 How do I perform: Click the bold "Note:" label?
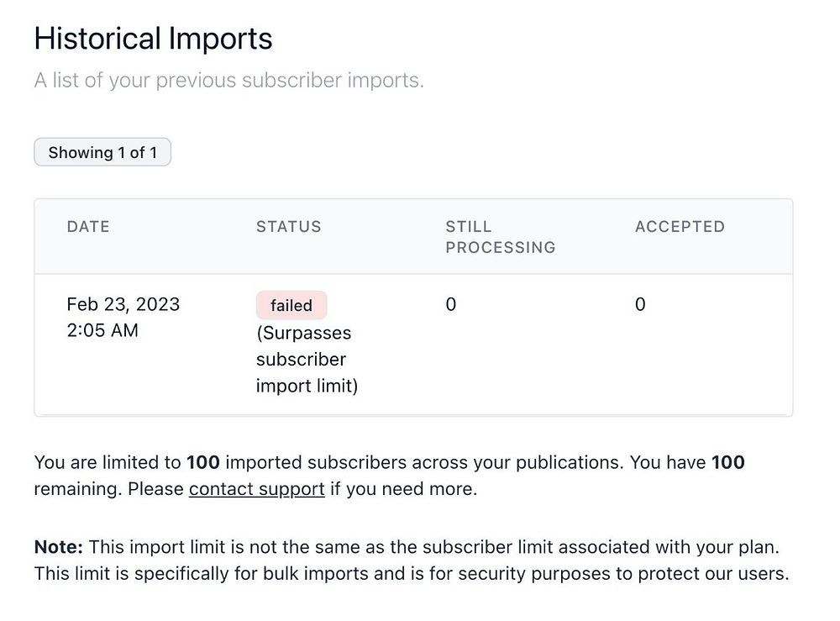click(x=58, y=548)
